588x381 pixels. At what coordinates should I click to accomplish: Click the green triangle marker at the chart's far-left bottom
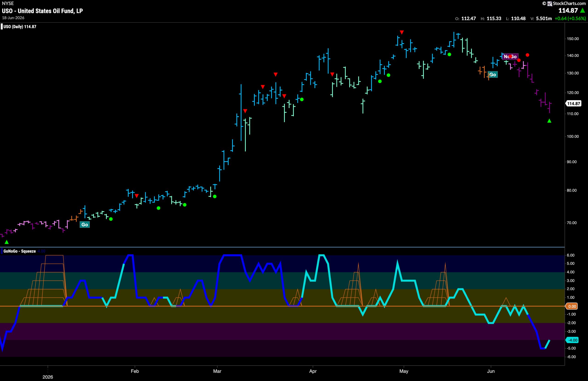[x=7, y=242]
